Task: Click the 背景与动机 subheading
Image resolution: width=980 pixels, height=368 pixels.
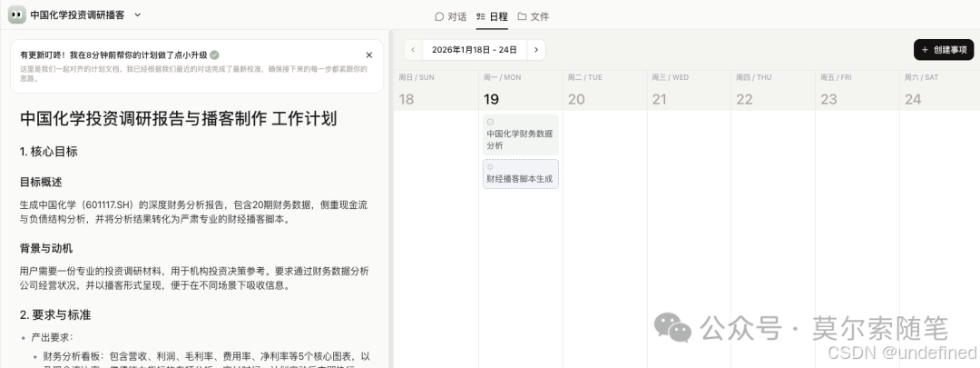Action: [x=46, y=248]
